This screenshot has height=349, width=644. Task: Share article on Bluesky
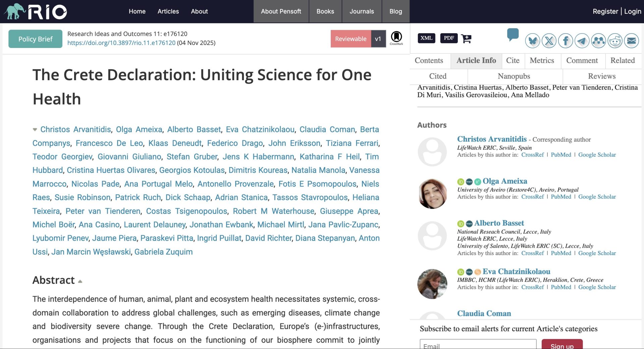tap(532, 41)
